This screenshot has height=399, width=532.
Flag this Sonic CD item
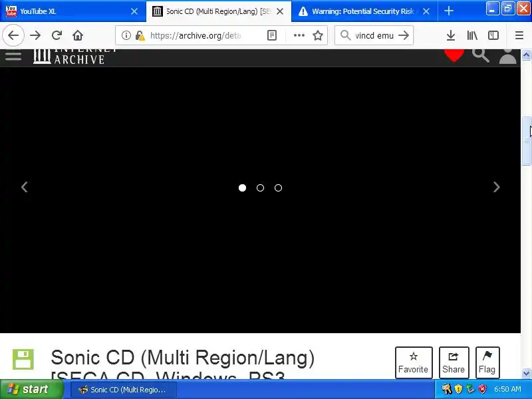[x=487, y=362]
